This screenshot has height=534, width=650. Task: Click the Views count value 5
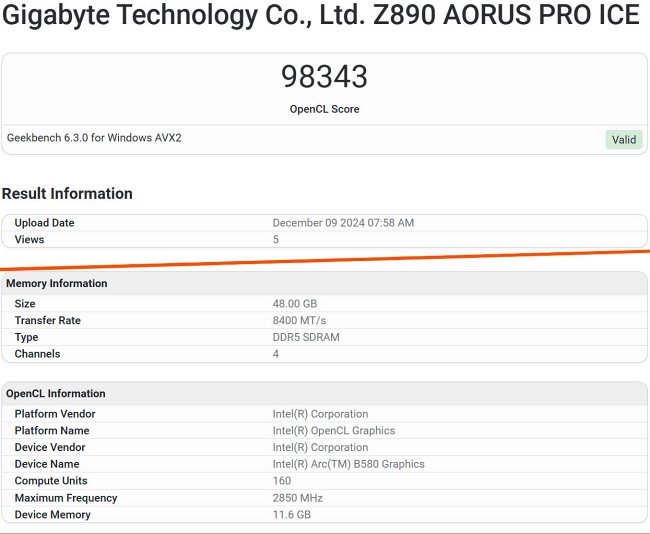tap(276, 239)
